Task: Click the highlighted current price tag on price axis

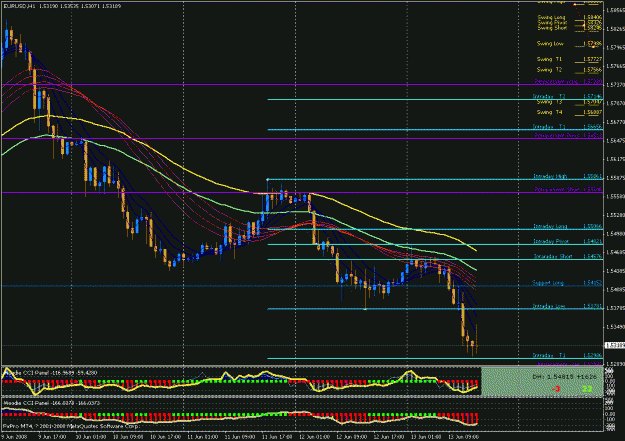Action: [615, 345]
